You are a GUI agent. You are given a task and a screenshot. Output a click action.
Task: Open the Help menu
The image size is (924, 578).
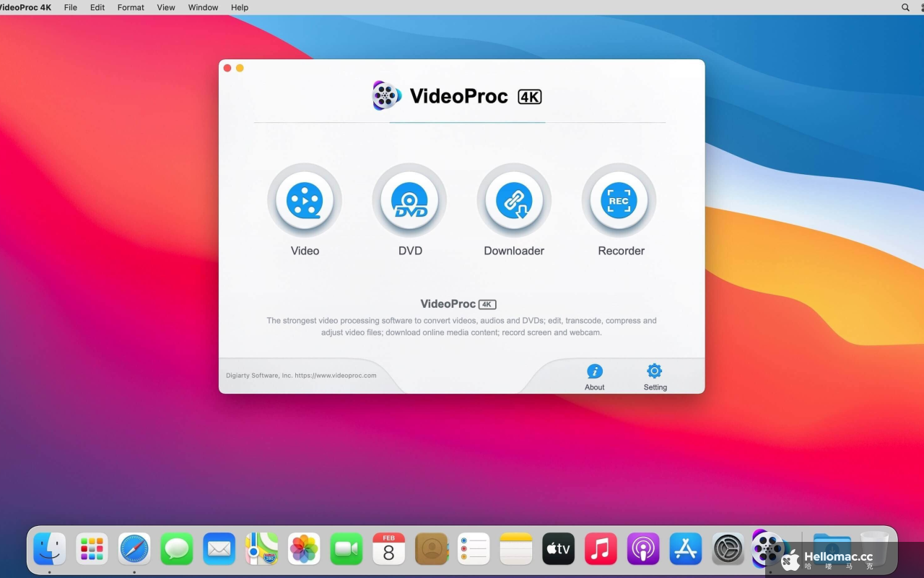point(240,7)
